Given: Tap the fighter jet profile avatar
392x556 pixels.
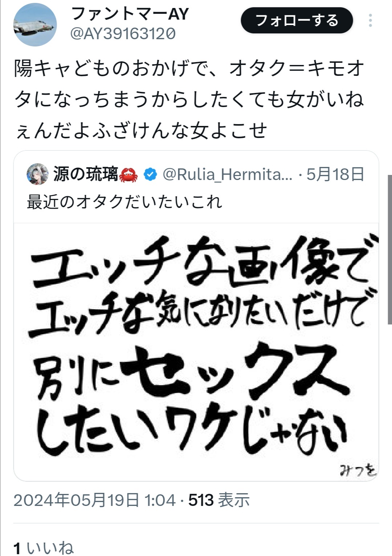Looking at the screenshot, I should click(x=35, y=25).
